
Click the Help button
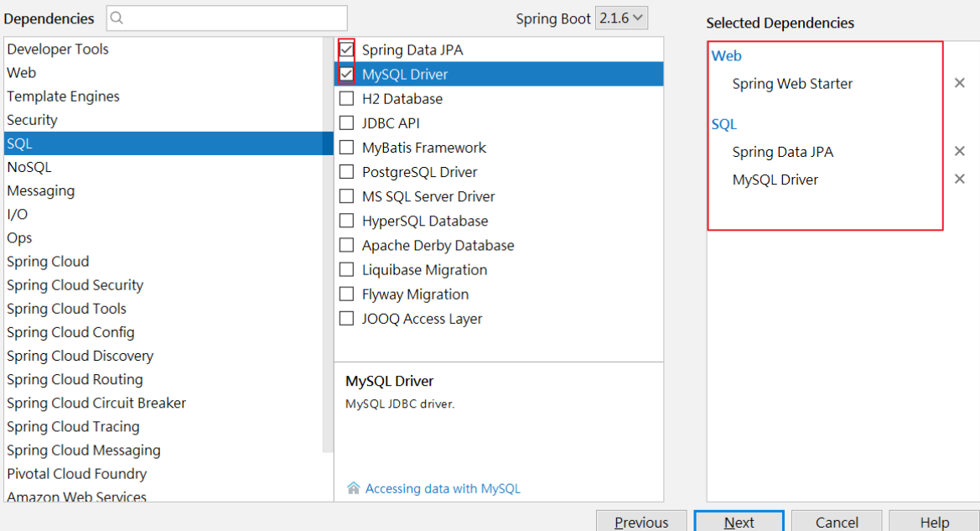pos(935,522)
